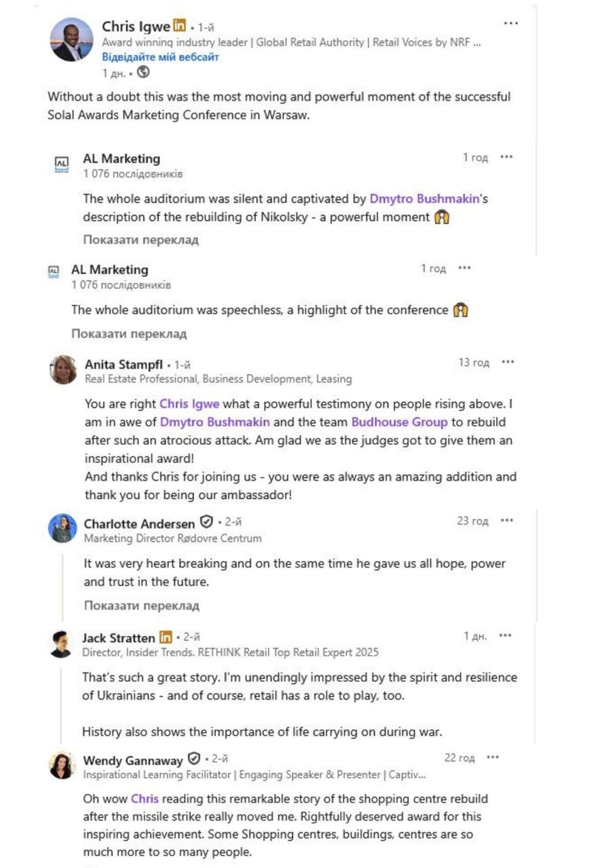Open the post options three-dot menu

[511, 24]
